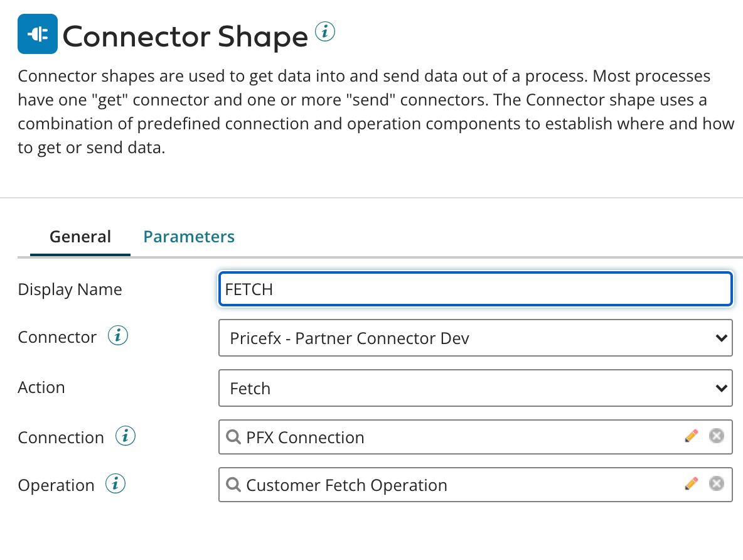
Task: Show info for the Connection field
Action: [x=126, y=436]
